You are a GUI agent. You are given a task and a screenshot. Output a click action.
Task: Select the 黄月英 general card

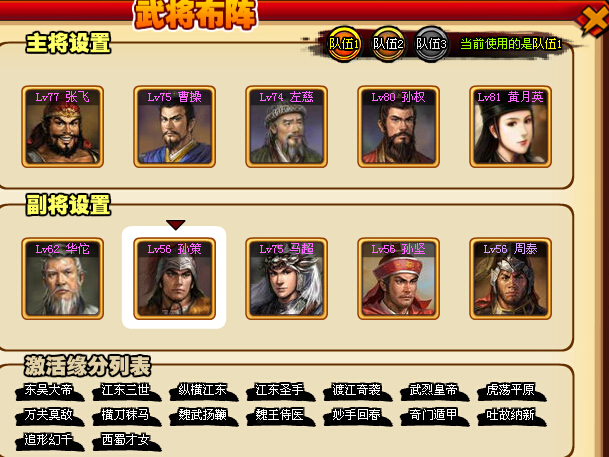(511, 127)
